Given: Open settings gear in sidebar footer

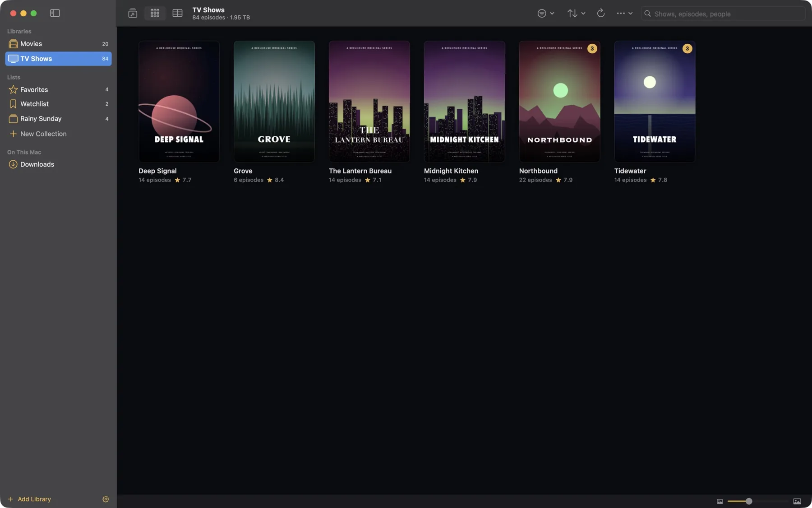Looking at the screenshot, I should tap(106, 499).
